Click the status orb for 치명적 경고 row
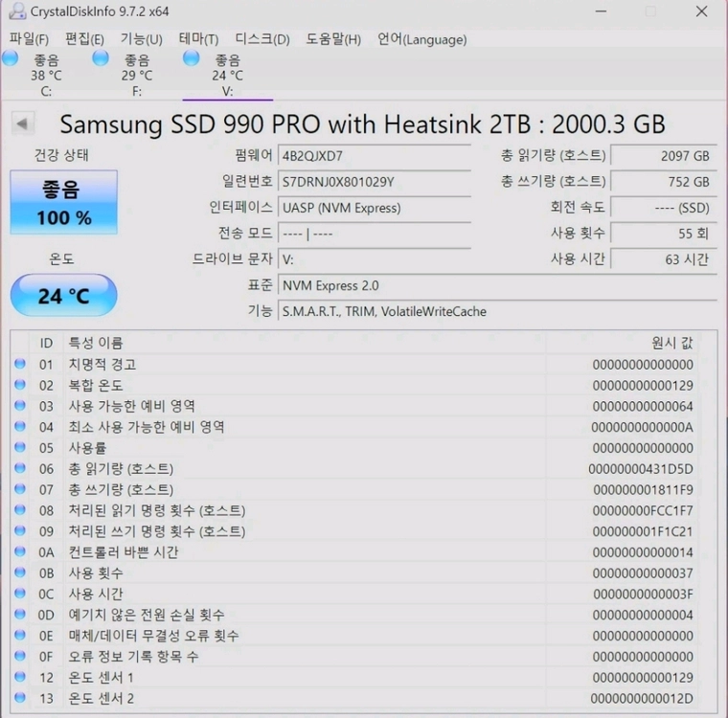 20,364
